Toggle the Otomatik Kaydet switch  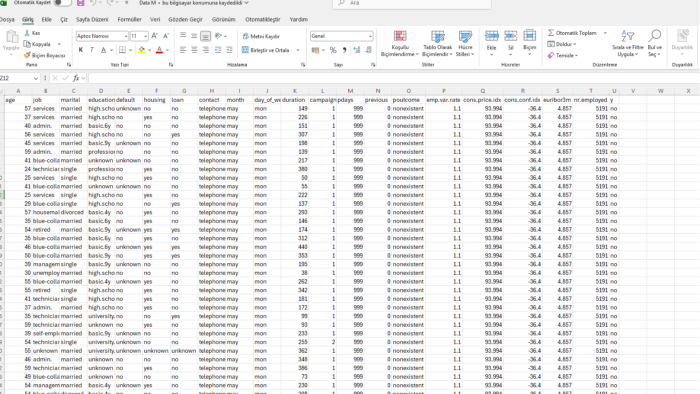tap(62, 3)
